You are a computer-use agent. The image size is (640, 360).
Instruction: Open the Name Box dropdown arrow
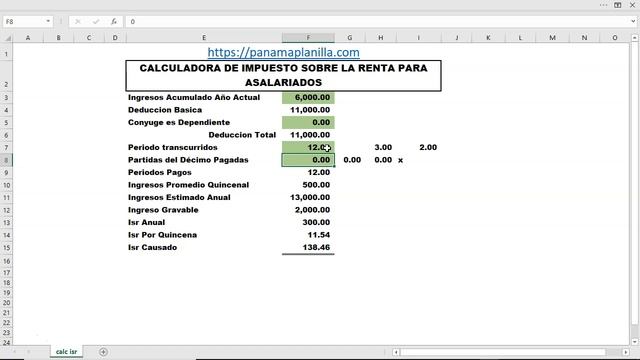48,21
